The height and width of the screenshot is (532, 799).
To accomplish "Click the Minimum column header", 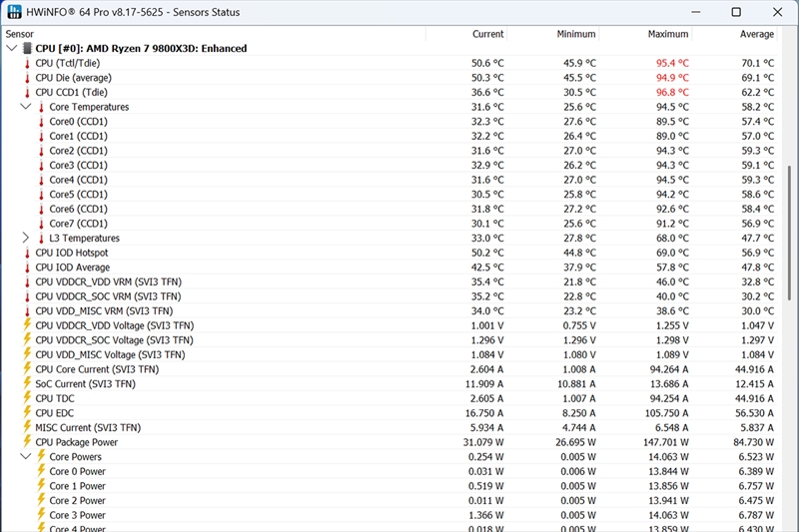I will click(576, 34).
